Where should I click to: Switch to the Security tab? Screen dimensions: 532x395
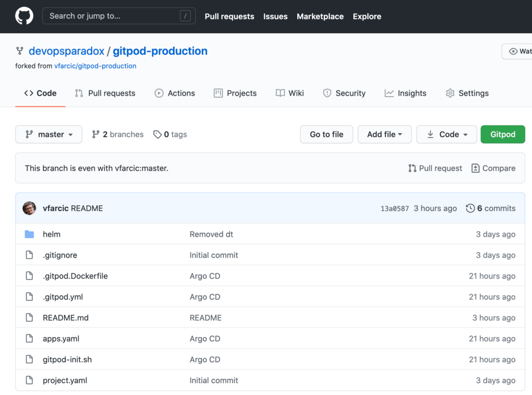[x=344, y=93]
